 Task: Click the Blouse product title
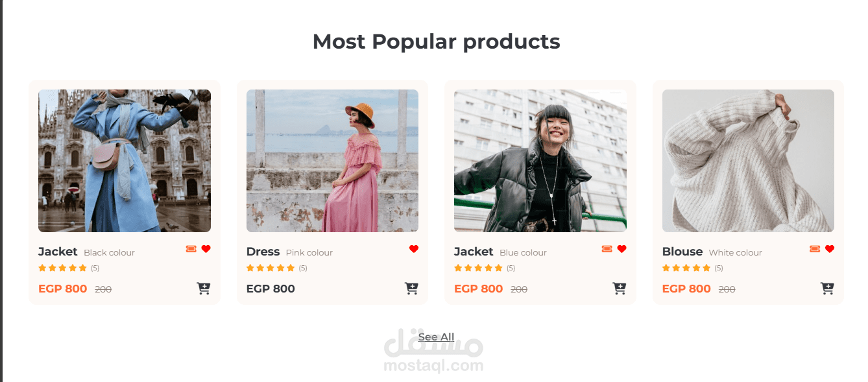click(x=682, y=252)
